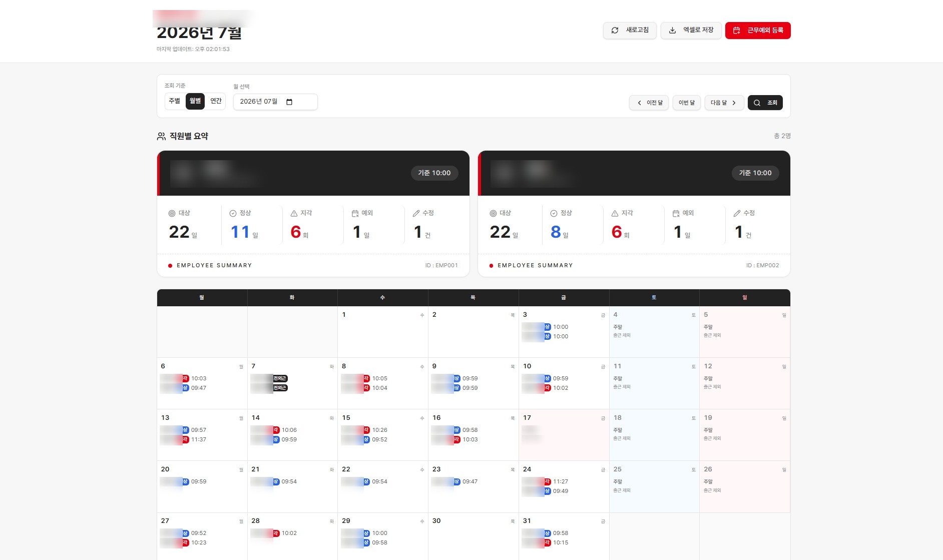
Task: Click the 10:23 entry on day 27
Action: click(199, 543)
